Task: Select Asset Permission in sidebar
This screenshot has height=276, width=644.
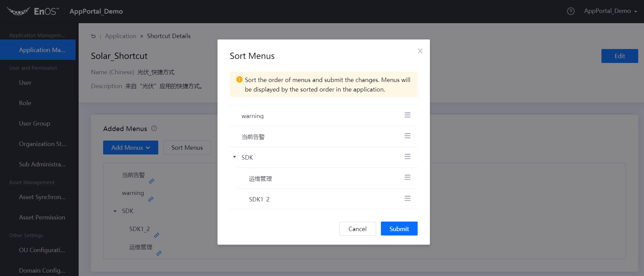Action: [x=42, y=217]
